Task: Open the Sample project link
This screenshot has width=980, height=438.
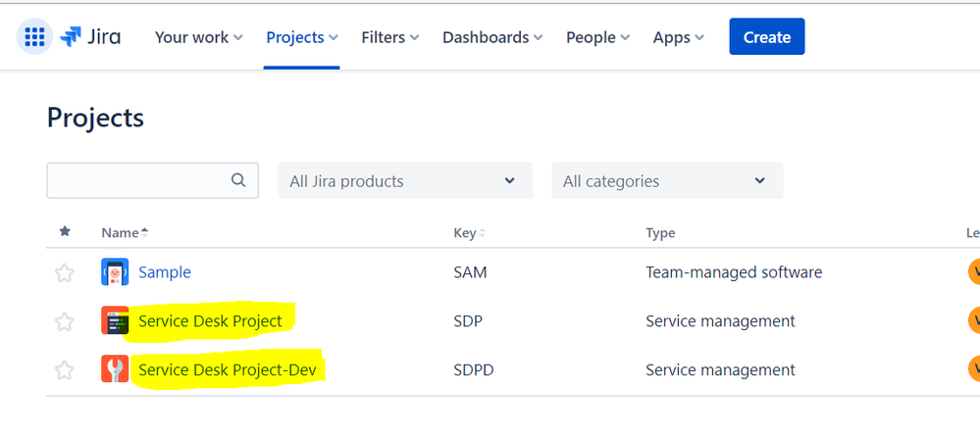Action: 165,272
